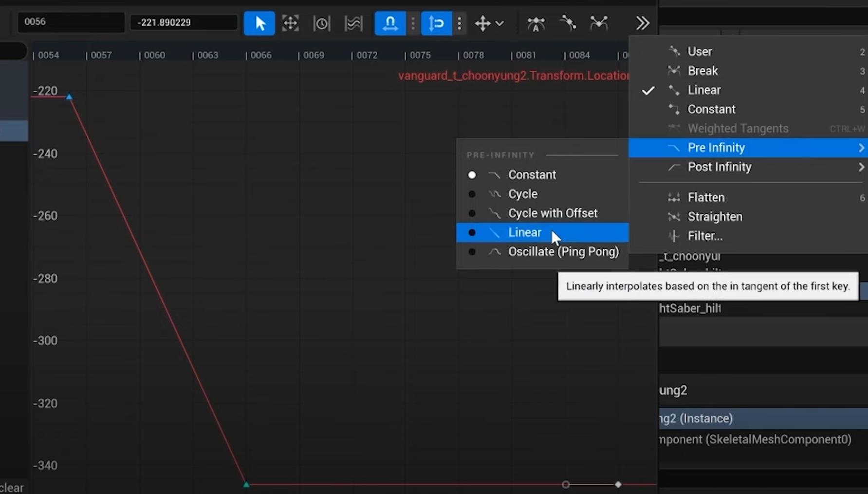The width and height of the screenshot is (868, 494).
Task: Click the break tangent toolbar icon
Action: pos(599,23)
